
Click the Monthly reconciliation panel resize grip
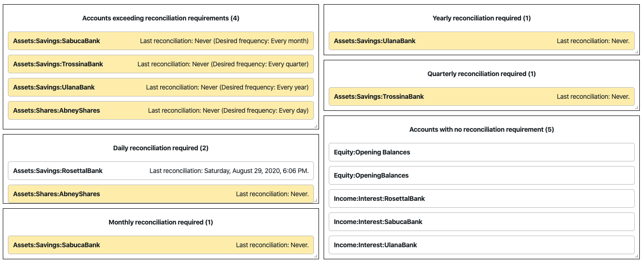point(316,256)
